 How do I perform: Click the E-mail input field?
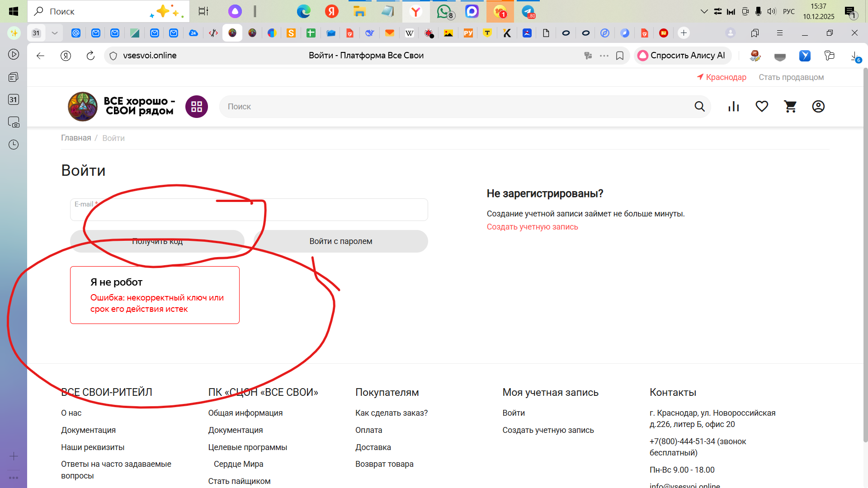click(249, 210)
